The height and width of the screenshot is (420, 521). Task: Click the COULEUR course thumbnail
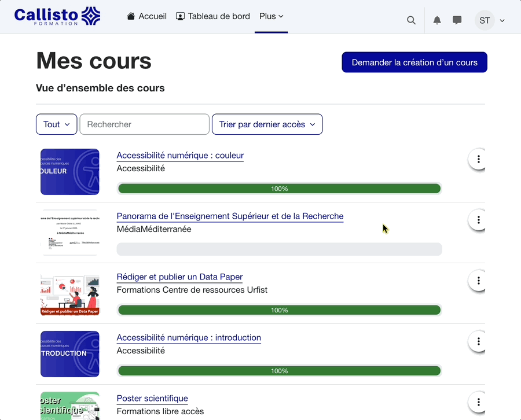(70, 172)
